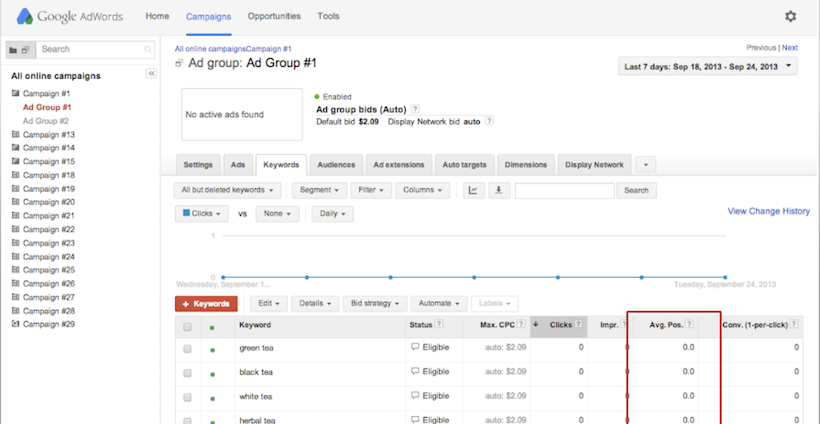Click help icon beside Ad group bids
This screenshot has height=424, width=820.
pyautogui.click(x=415, y=109)
